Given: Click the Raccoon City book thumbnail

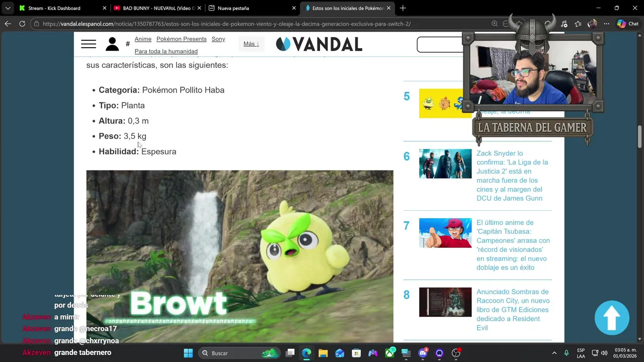Looking at the screenshot, I should coord(445,302).
